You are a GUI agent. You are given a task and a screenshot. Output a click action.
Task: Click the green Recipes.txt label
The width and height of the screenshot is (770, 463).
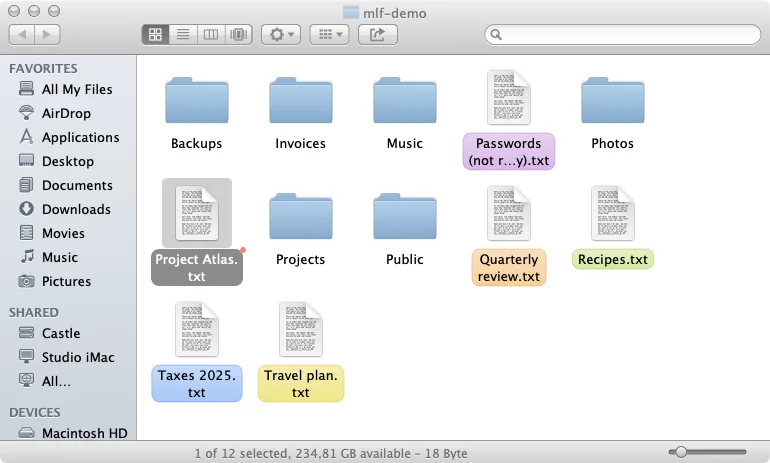(612, 259)
